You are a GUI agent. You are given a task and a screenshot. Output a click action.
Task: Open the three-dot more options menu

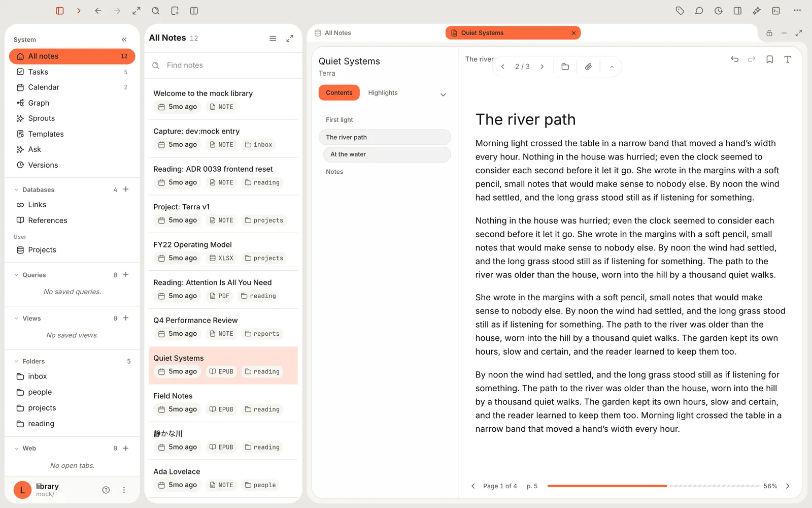tap(797, 11)
